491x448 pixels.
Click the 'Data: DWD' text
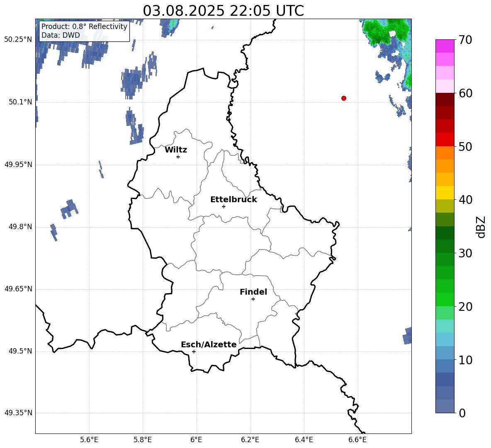(61, 35)
